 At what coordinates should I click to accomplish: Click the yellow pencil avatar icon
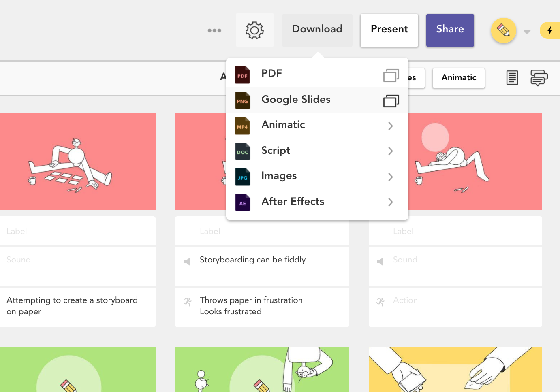pos(503,30)
